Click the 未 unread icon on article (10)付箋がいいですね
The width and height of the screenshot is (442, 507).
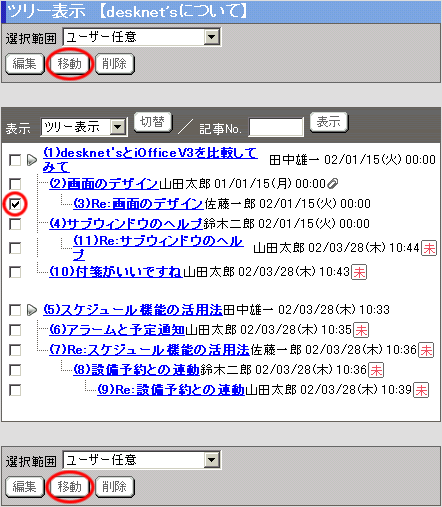[359, 272]
